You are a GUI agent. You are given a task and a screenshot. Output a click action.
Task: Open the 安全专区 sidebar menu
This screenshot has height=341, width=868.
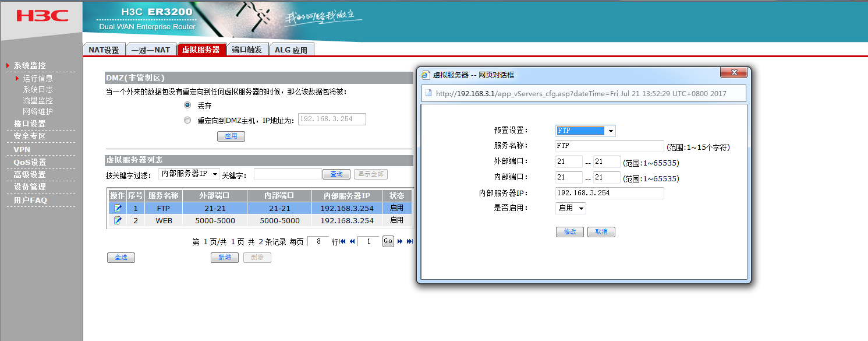point(30,136)
